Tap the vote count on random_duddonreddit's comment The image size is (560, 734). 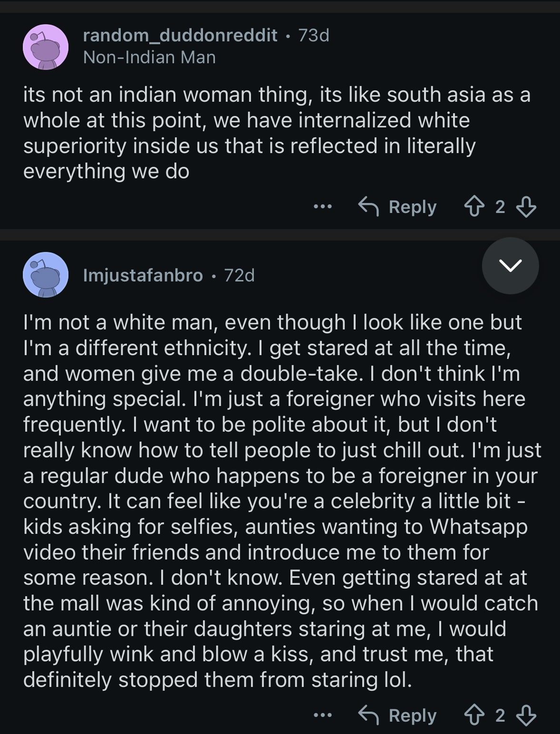[500, 207]
